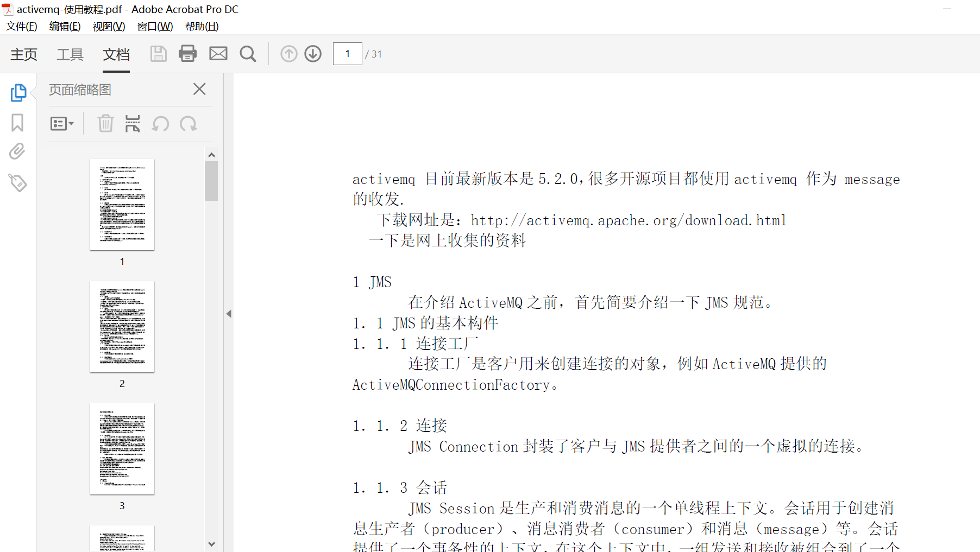The image size is (980, 552).
Task: Go to previous page arrow
Action: click(289, 54)
